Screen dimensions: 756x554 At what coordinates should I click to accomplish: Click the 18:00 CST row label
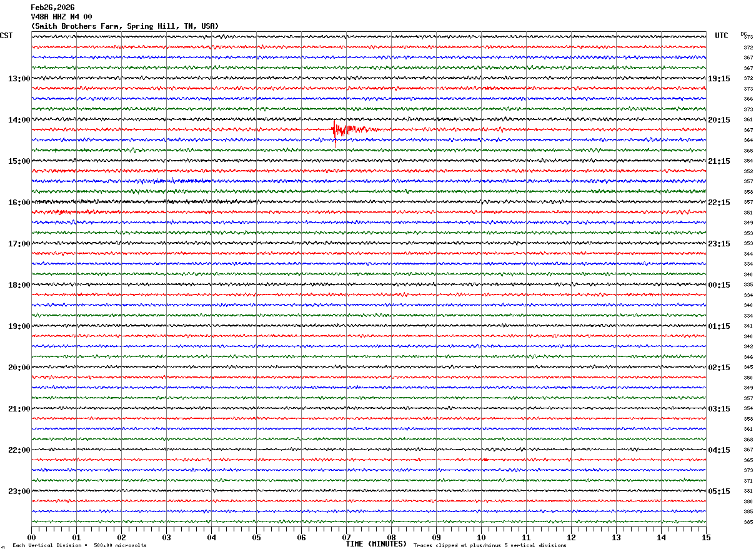tap(19, 285)
